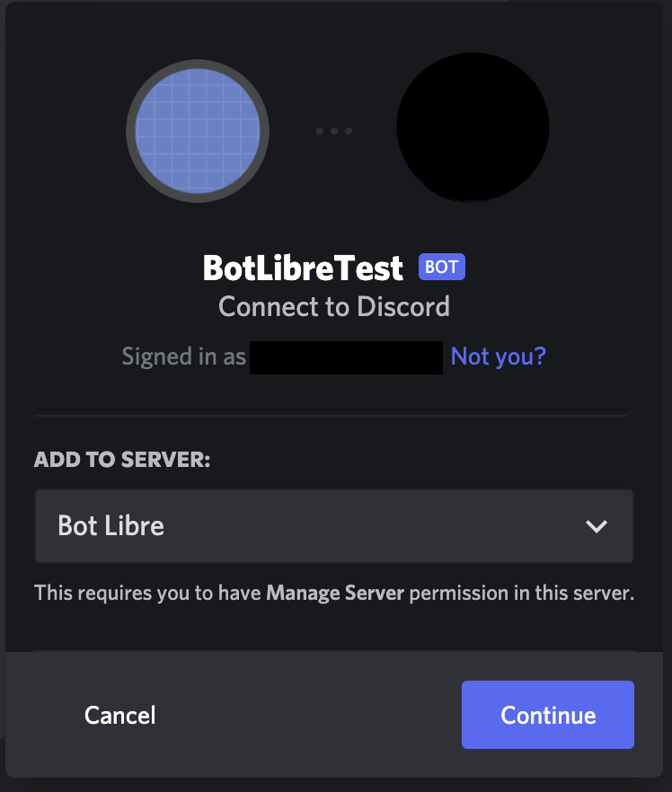Click the BotLibreTest bot name heading

coord(305,268)
